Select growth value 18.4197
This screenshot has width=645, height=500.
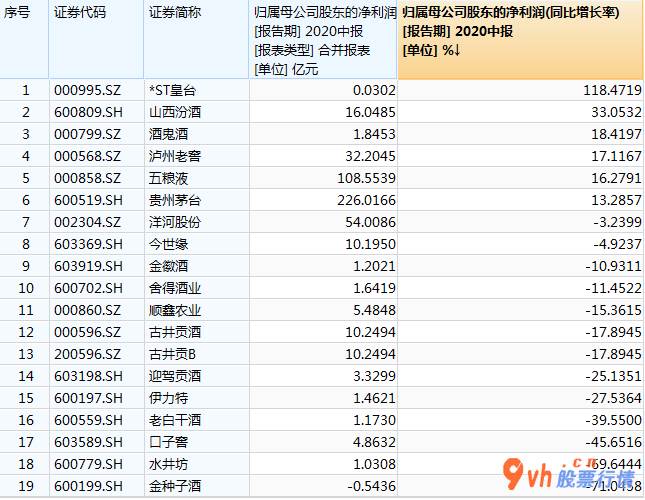pos(616,134)
